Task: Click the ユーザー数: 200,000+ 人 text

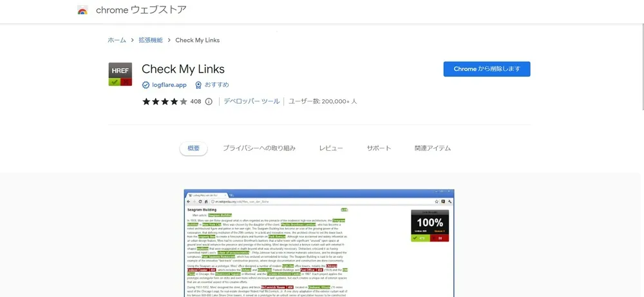Action: (x=323, y=101)
